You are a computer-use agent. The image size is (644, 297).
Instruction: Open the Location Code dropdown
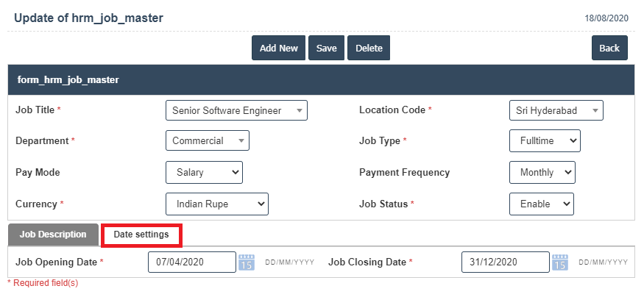(556, 110)
